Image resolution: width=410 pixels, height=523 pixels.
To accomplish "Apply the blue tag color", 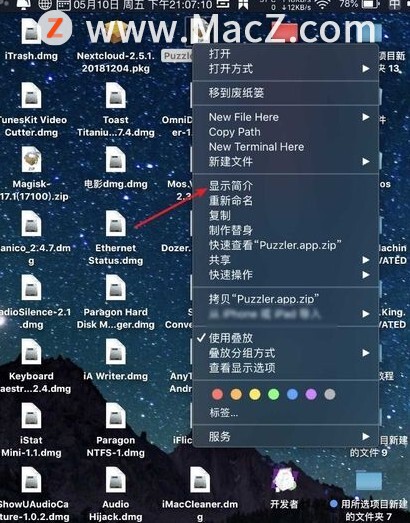I will (x=293, y=394).
